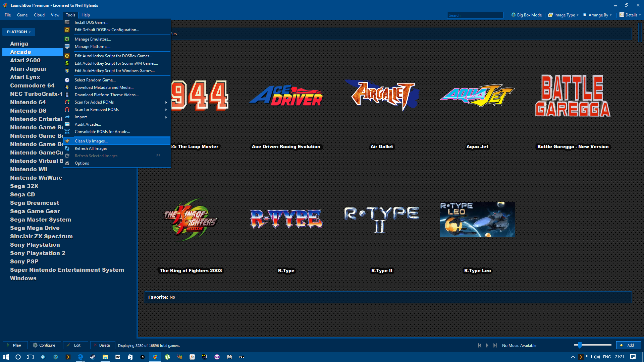Click the LaunchBox icon in the taskbar
Viewport: 644px width, 362px height.
(x=155, y=357)
